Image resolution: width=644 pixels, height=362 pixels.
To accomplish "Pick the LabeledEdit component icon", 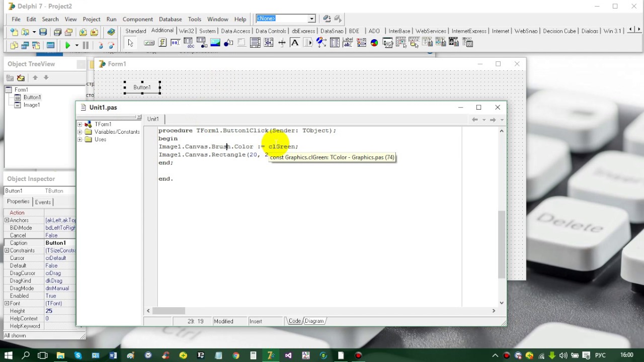I will (x=348, y=43).
